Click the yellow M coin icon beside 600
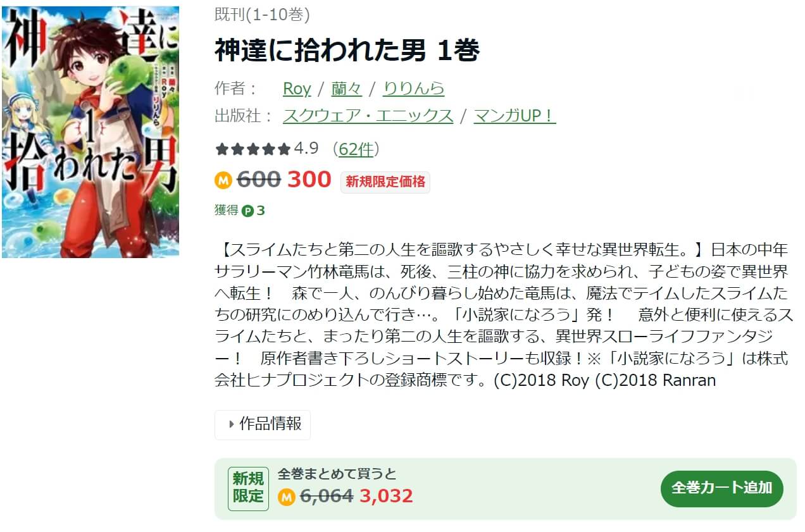 pos(223,180)
